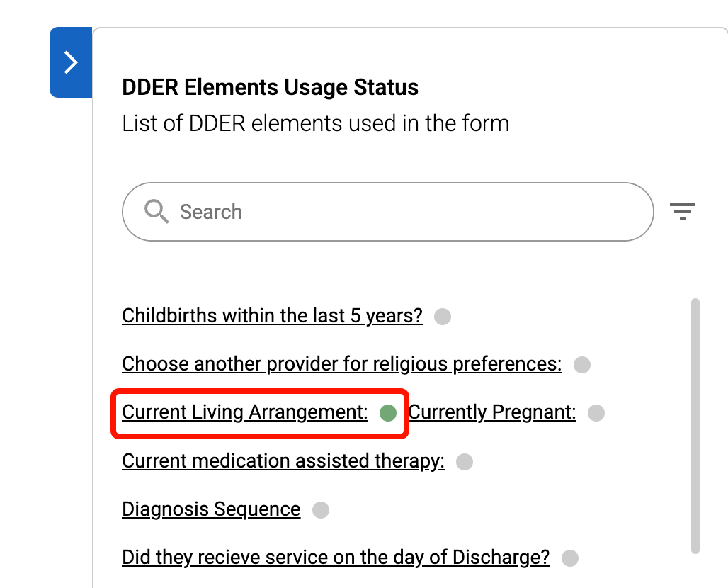728x588 pixels.
Task: Open Current medication assisted therapy link
Action: click(x=283, y=461)
